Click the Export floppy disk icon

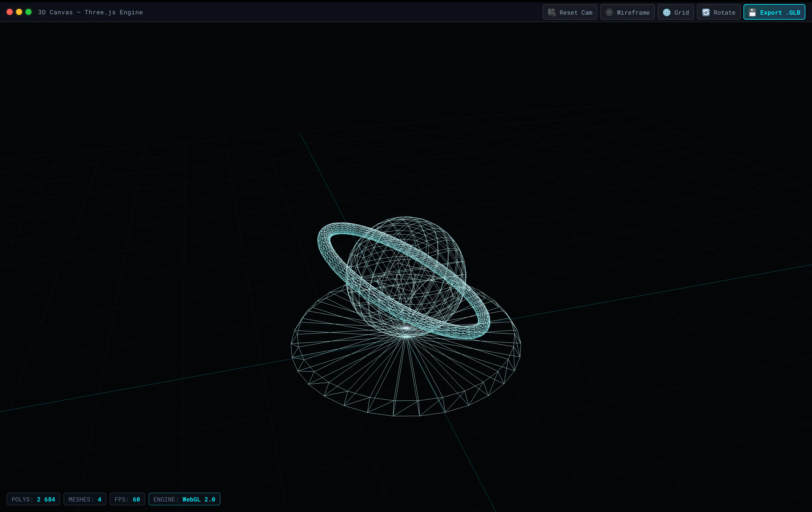[752, 12]
